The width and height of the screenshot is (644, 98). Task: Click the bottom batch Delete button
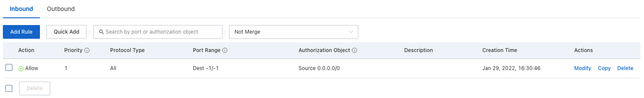(35, 88)
